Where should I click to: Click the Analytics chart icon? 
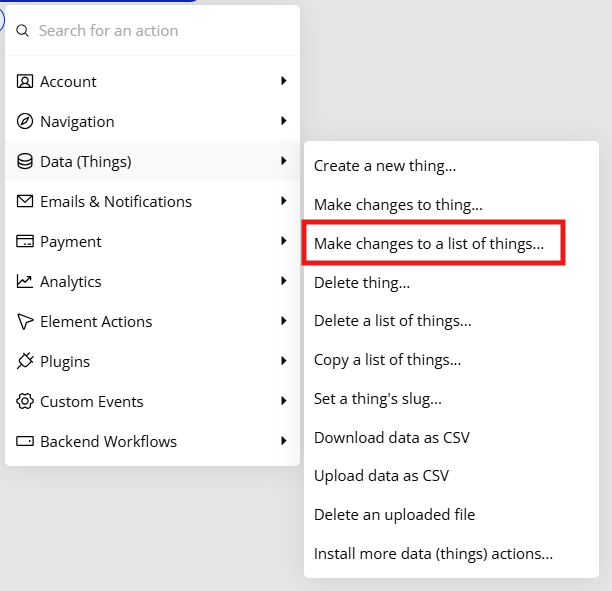tap(25, 281)
